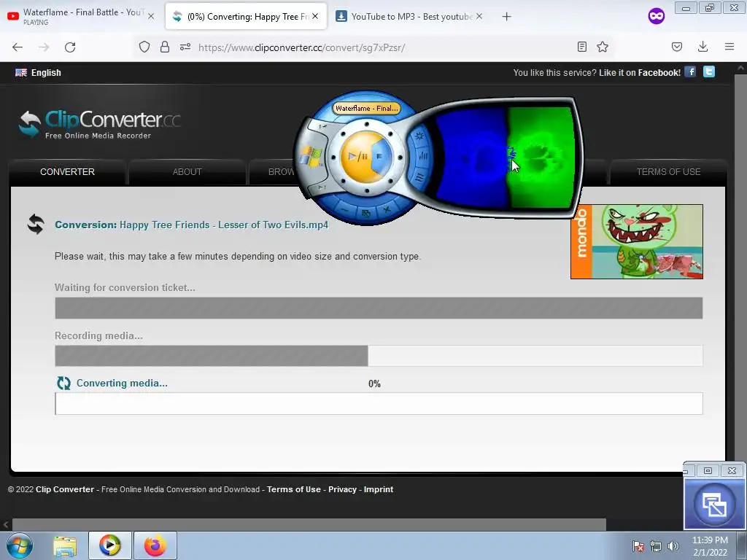This screenshot has width=747, height=560.
Task: Click the Play/Pause button in media player skin
Action: (356, 156)
